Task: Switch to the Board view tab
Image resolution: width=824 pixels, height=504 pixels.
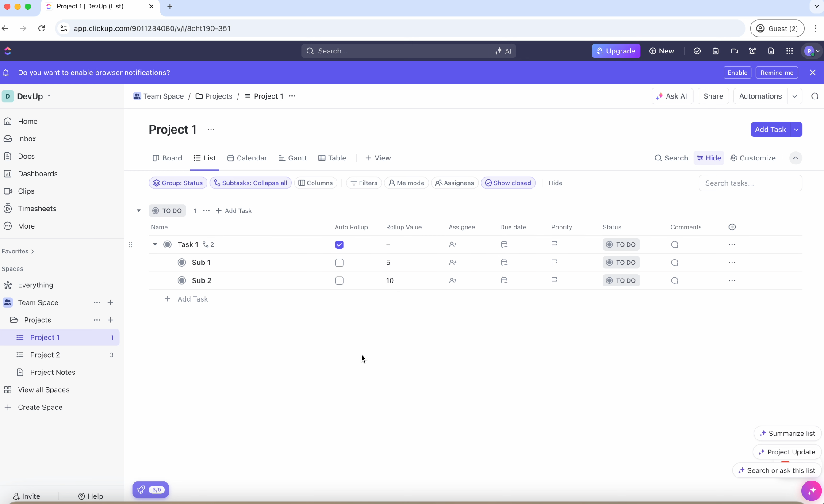Action: click(x=168, y=158)
